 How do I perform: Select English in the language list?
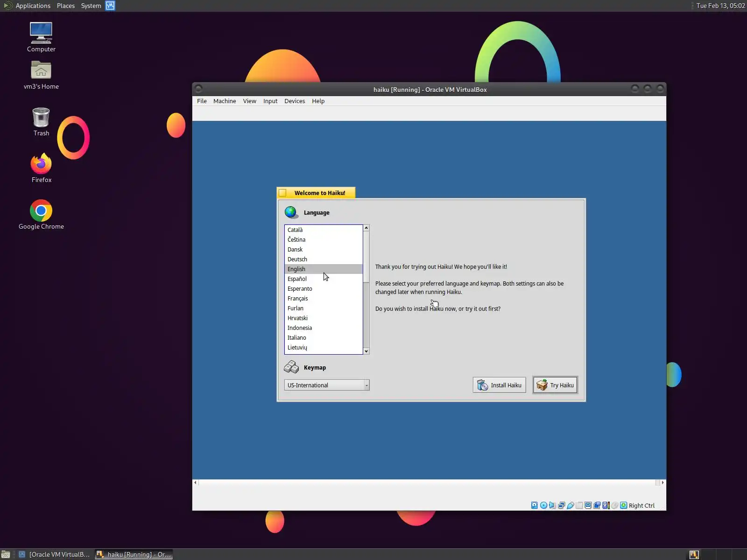324,269
